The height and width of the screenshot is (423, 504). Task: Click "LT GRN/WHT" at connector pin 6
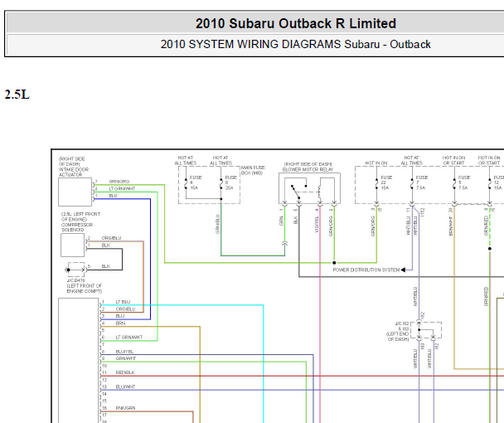pos(129,337)
